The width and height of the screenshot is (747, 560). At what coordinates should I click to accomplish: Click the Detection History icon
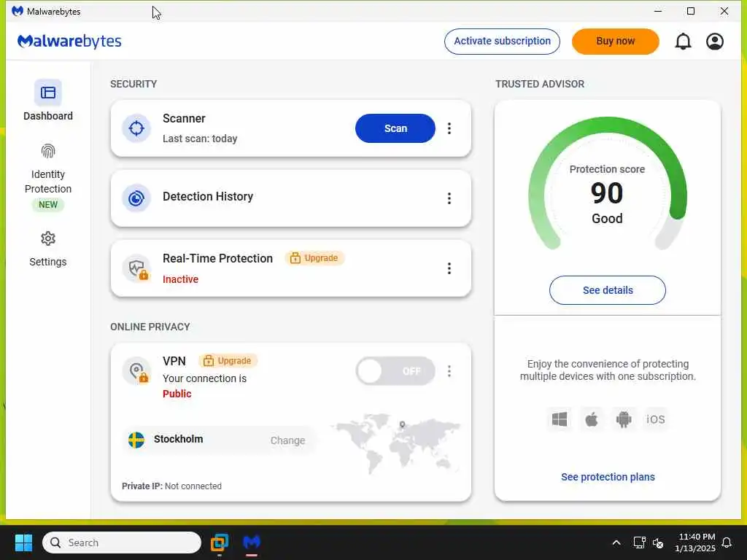point(136,198)
